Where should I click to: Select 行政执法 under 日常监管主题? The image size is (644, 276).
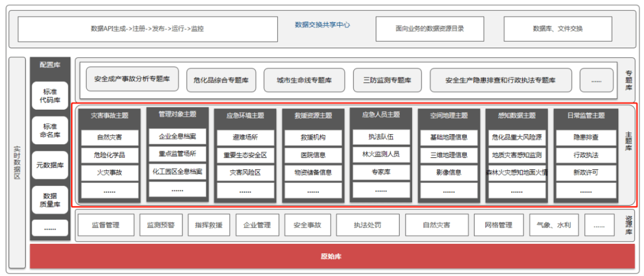point(585,155)
